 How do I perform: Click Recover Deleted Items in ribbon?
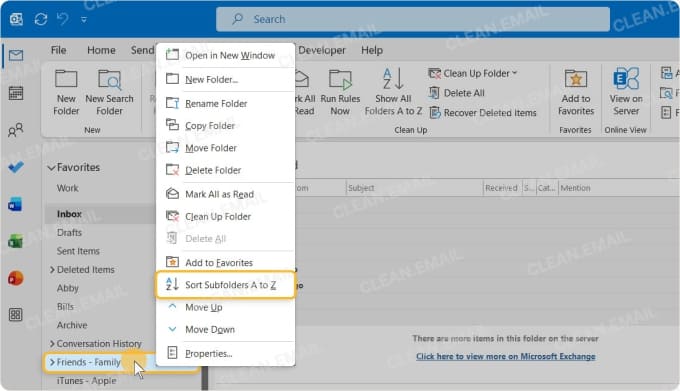(x=483, y=113)
